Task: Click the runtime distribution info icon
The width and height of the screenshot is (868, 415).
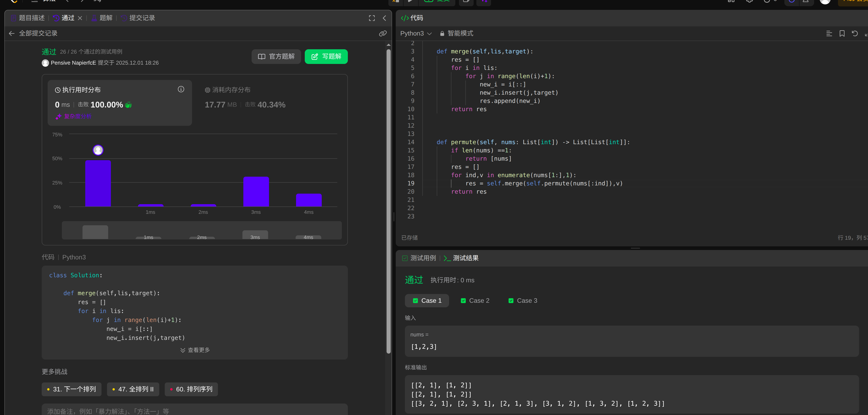Action: tap(181, 89)
